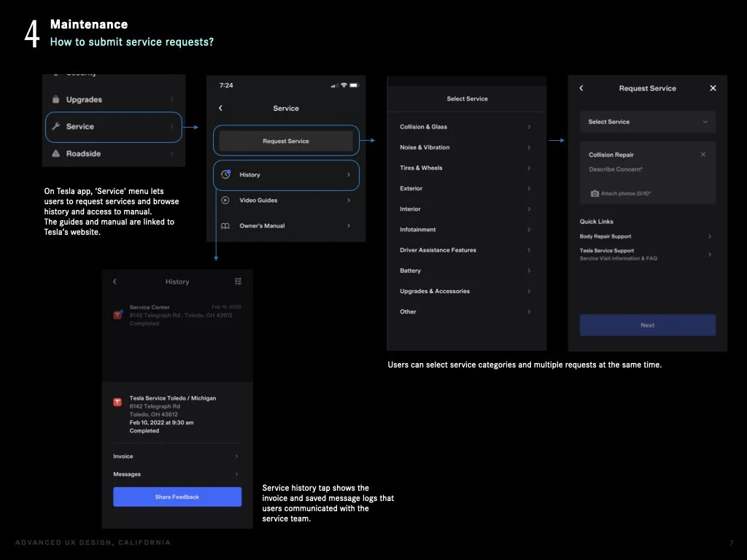The height and width of the screenshot is (560, 747).
Task: Expand chevron on the History row
Action: (x=349, y=175)
